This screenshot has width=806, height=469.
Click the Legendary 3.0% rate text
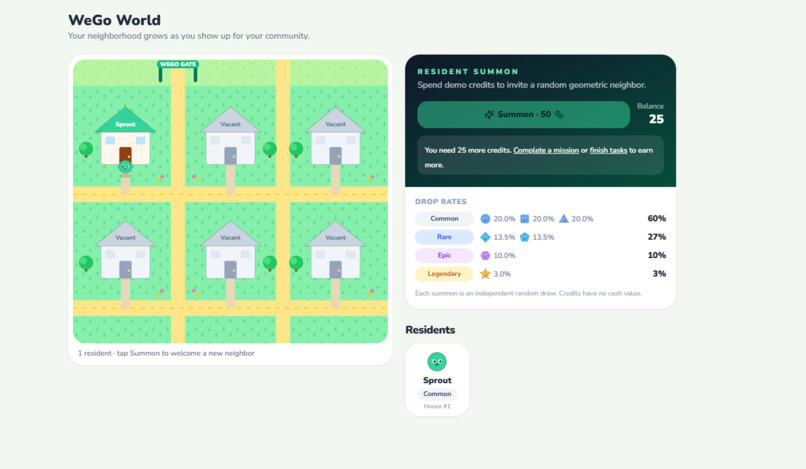pos(502,274)
